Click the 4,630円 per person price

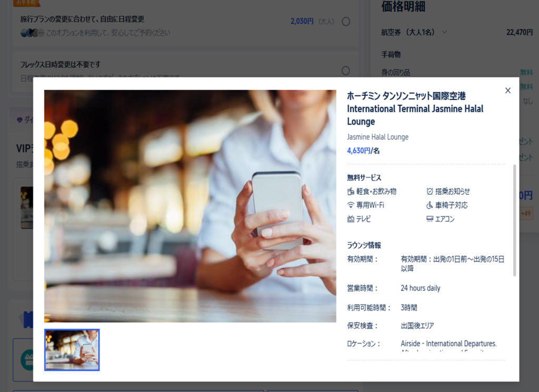[363, 150]
